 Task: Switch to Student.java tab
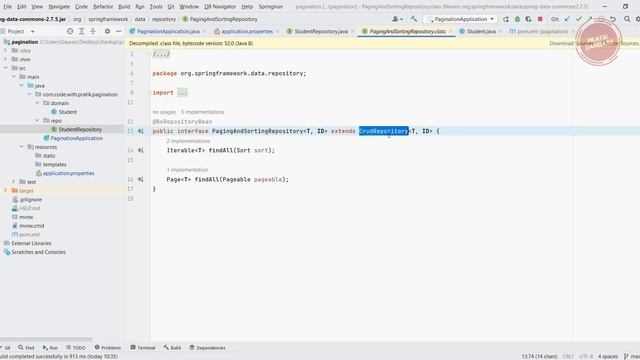pos(481,31)
